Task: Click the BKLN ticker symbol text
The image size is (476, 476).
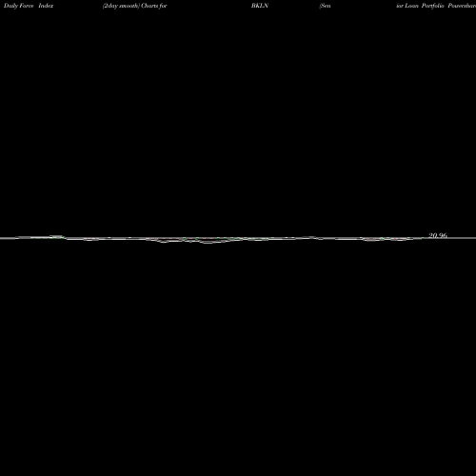Action: click(x=260, y=6)
